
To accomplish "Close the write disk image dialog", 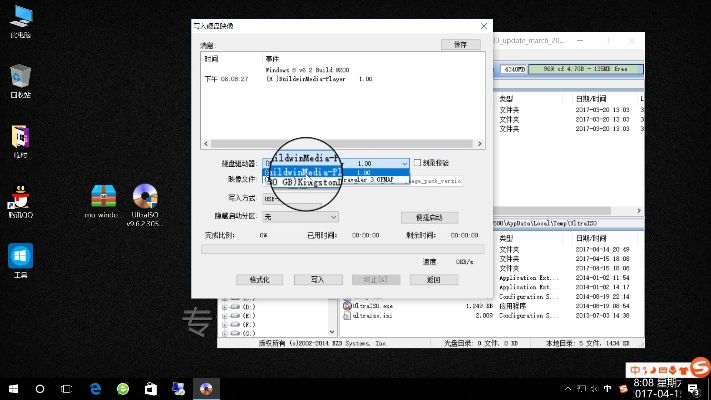I will pos(484,26).
